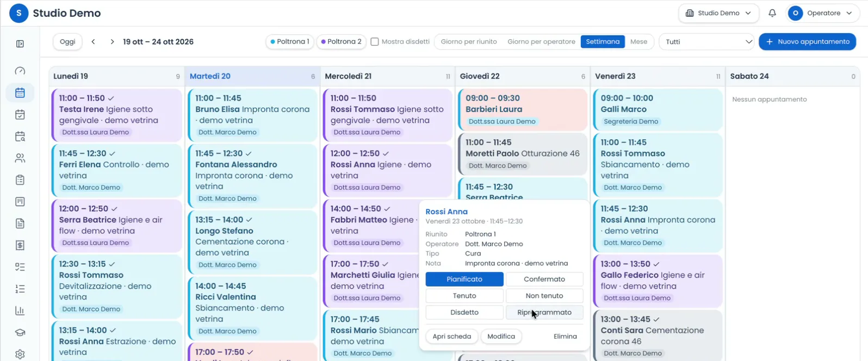Open the Studio Demo studio selector dropdown
The width and height of the screenshot is (868, 361).
pos(718,13)
